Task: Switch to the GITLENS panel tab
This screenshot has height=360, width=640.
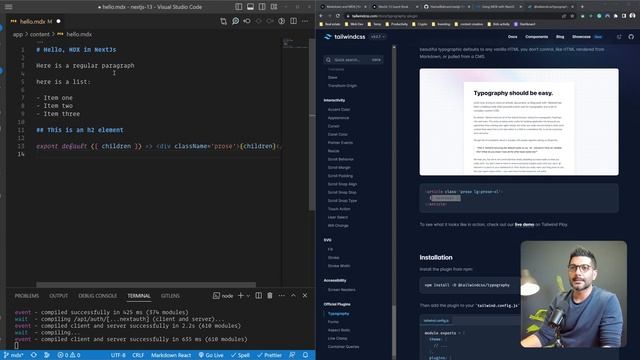Action: (170, 296)
